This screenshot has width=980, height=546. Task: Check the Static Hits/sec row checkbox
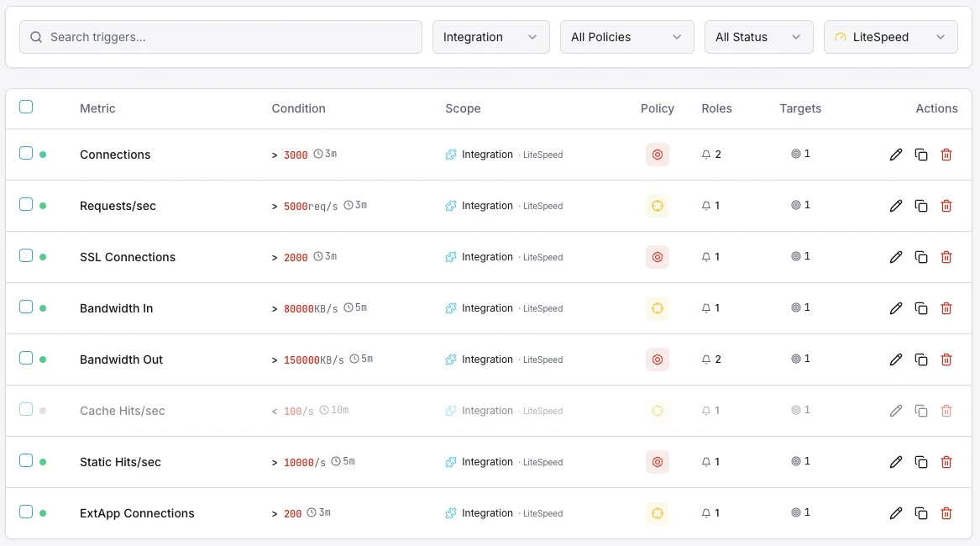coord(26,461)
